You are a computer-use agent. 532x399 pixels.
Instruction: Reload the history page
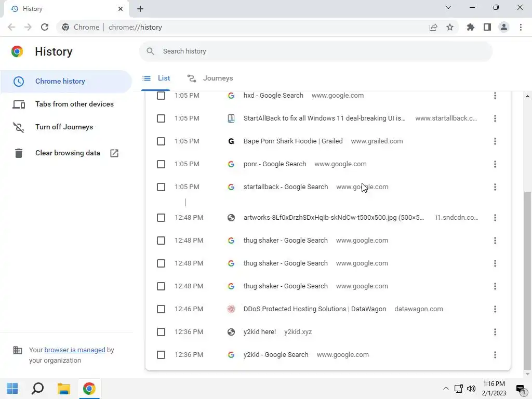(45, 27)
